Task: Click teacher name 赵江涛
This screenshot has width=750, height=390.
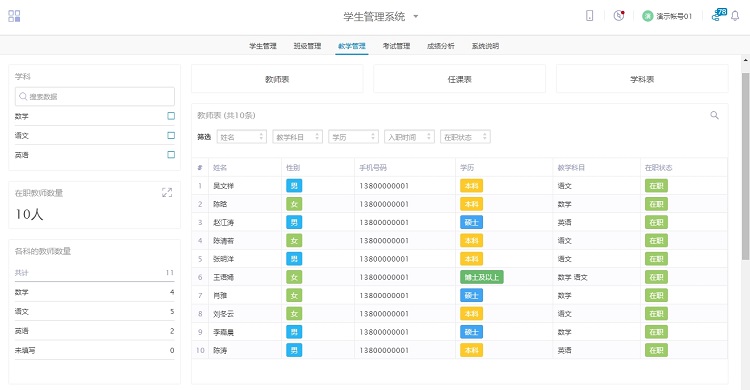Action: point(223,223)
